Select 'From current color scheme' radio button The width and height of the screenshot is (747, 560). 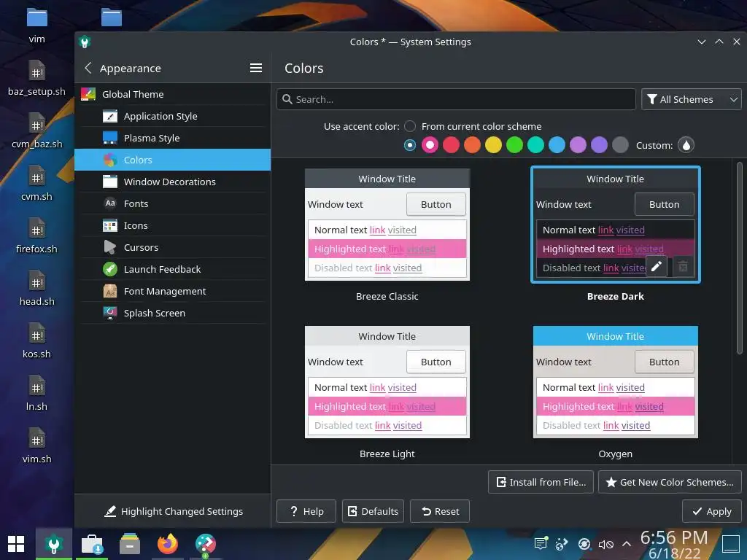[410, 126]
